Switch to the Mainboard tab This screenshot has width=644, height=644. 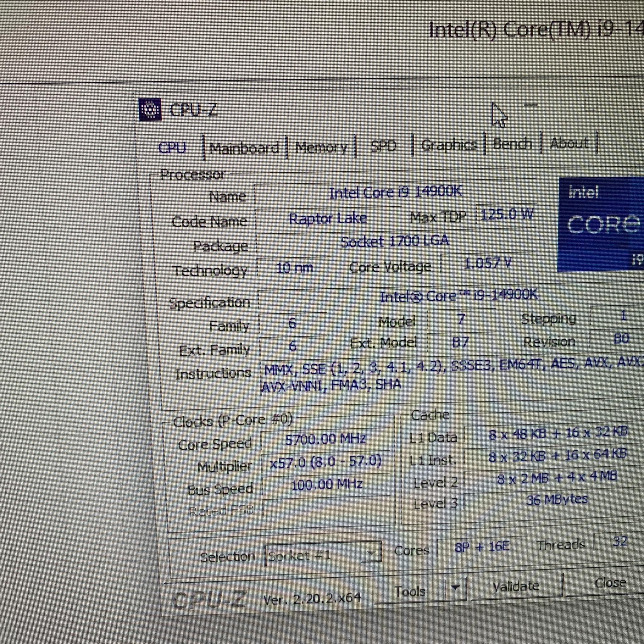click(244, 148)
